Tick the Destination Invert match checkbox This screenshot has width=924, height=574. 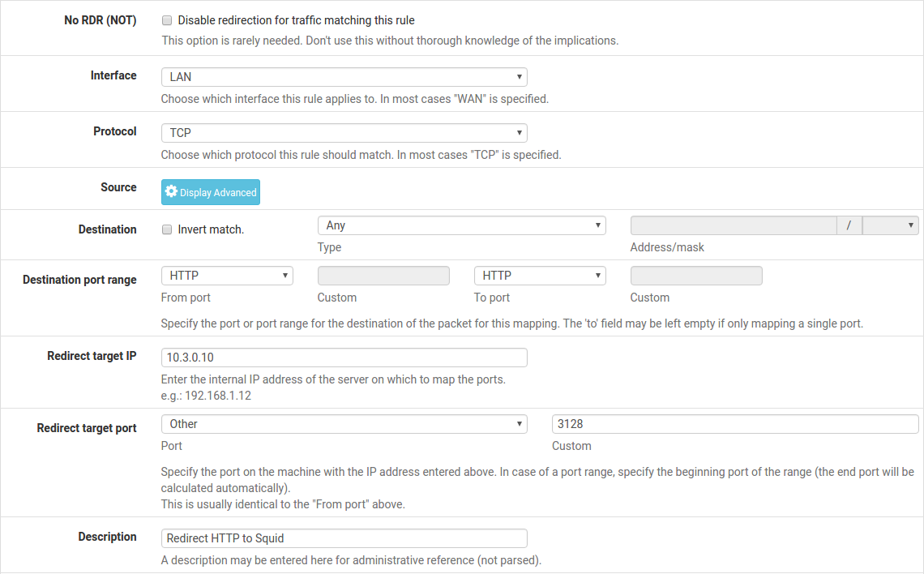[167, 229]
